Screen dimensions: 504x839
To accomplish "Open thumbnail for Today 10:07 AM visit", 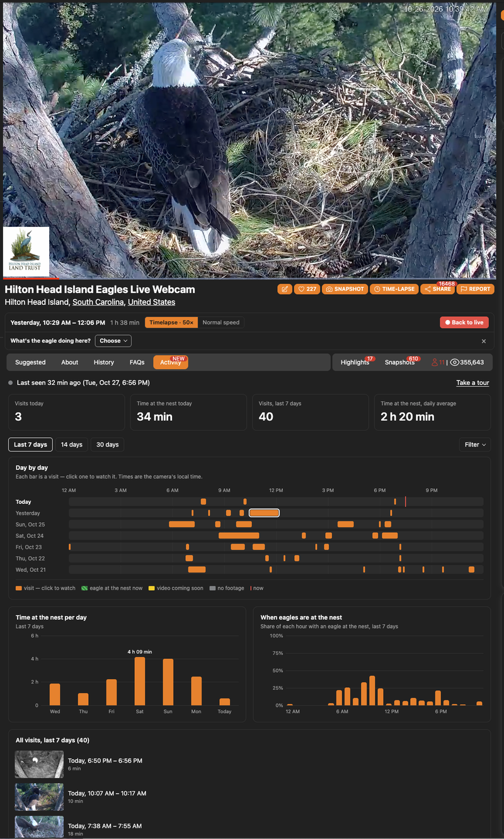I will pos(39,797).
